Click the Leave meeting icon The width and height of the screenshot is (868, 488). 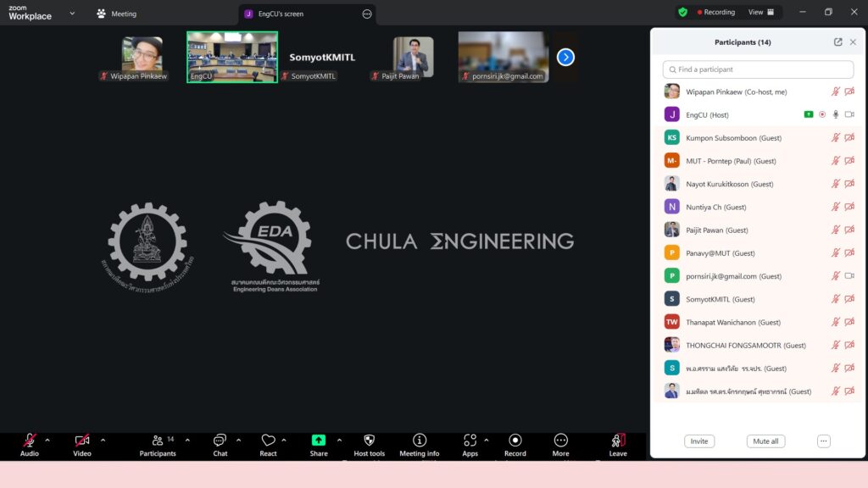[x=618, y=441]
